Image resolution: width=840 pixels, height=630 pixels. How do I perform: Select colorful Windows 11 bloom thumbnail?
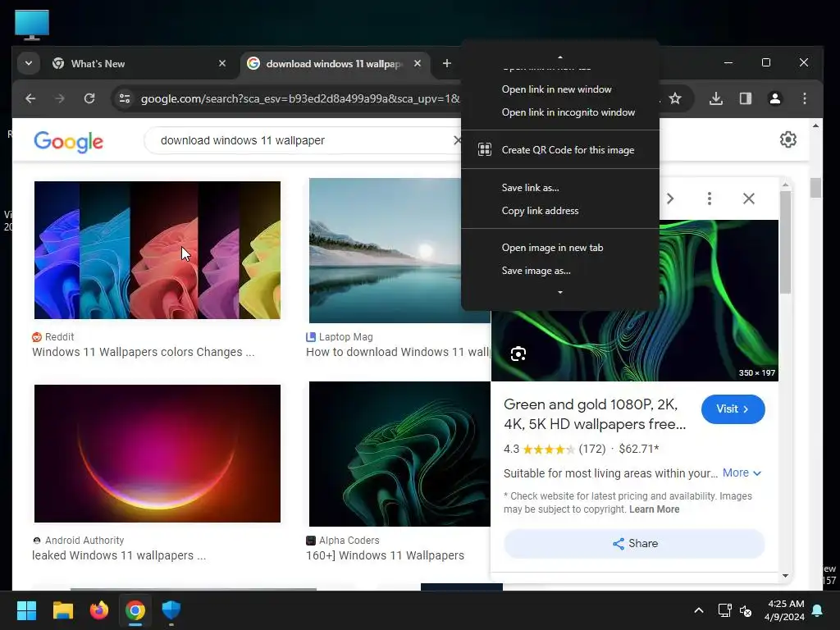157,250
